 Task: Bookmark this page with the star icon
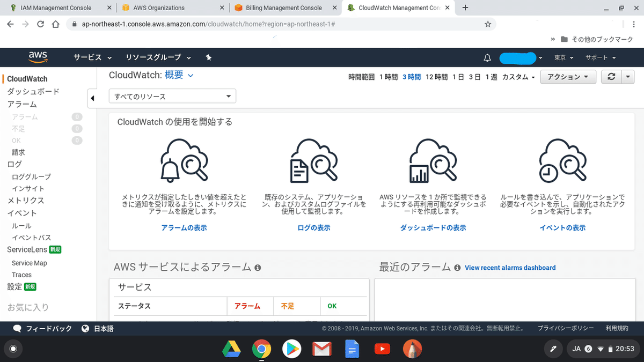coord(487,24)
